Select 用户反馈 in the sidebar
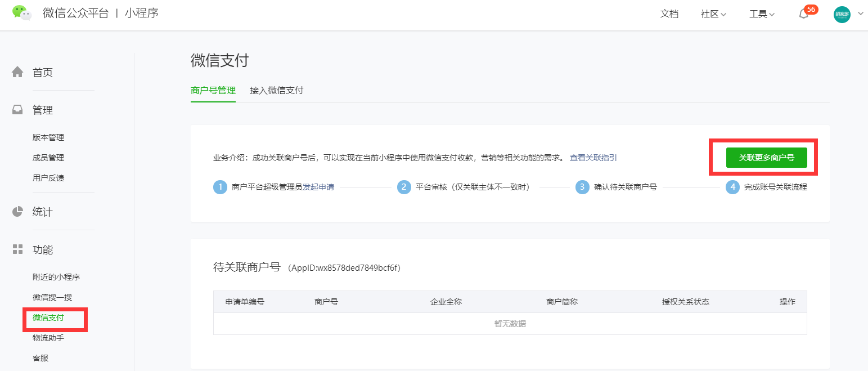The image size is (868, 371). point(48,178)
